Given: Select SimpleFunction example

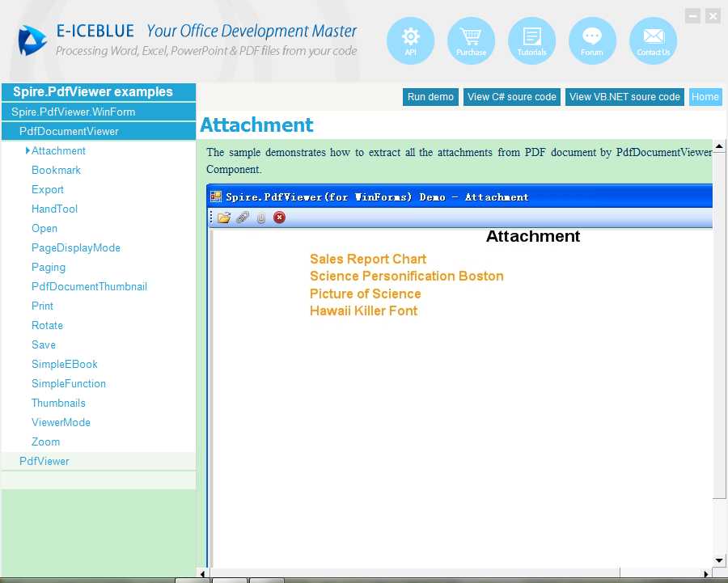Looking at the screenshot, I should tap(69, 384).
